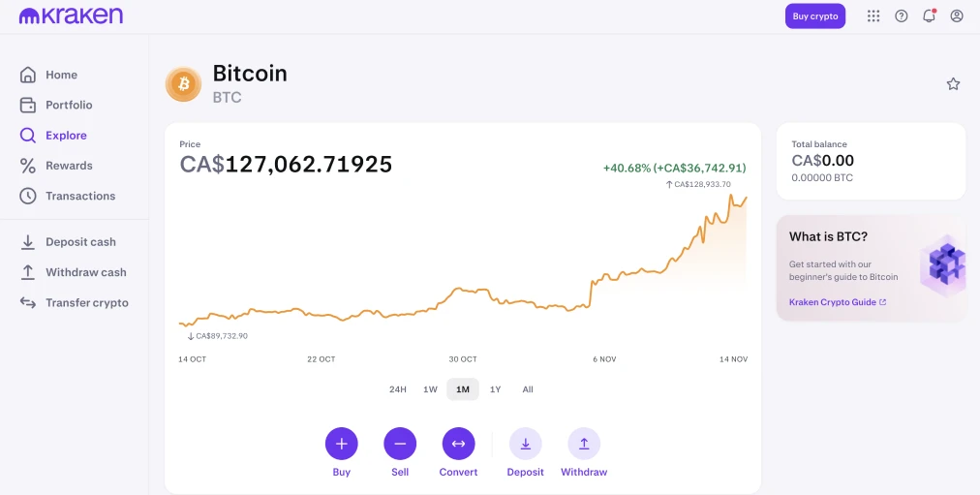Image resolution: width=980 pixels, height=495 pixels.
Task: Click the Buy crypto button
Action: [x=815, y=16]
